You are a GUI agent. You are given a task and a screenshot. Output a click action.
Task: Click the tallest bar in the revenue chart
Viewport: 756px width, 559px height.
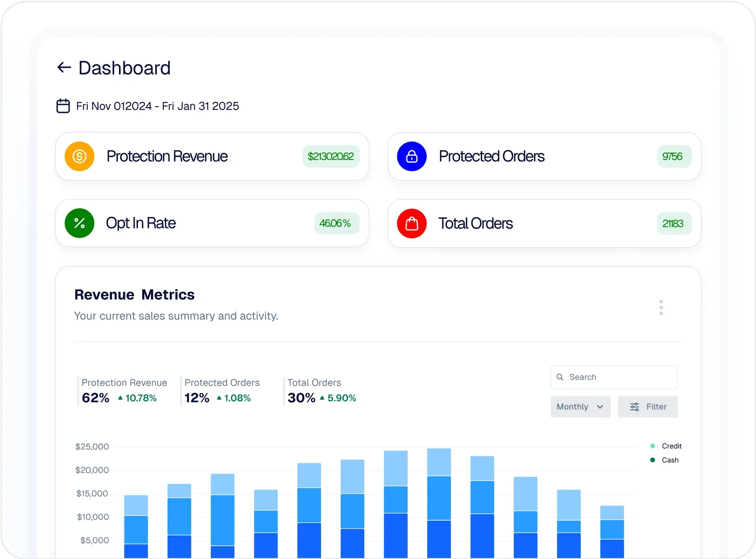(x=439, y=503)
